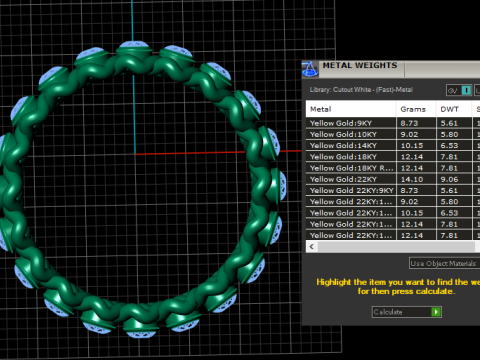Click 12.14 grams in Yellow Gold:18KY row
480x360 pixels.
tap(412, 157)
